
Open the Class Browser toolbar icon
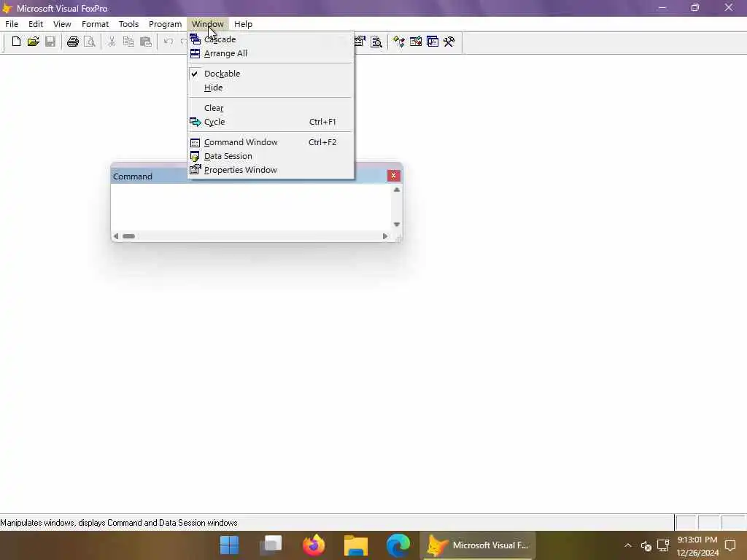coord(399,42)
